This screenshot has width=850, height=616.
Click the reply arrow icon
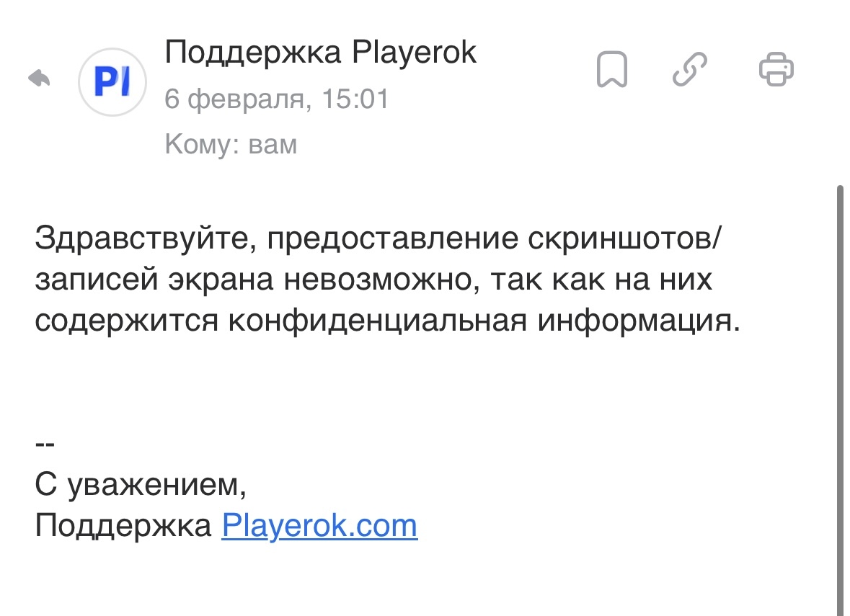coord(40,77)
